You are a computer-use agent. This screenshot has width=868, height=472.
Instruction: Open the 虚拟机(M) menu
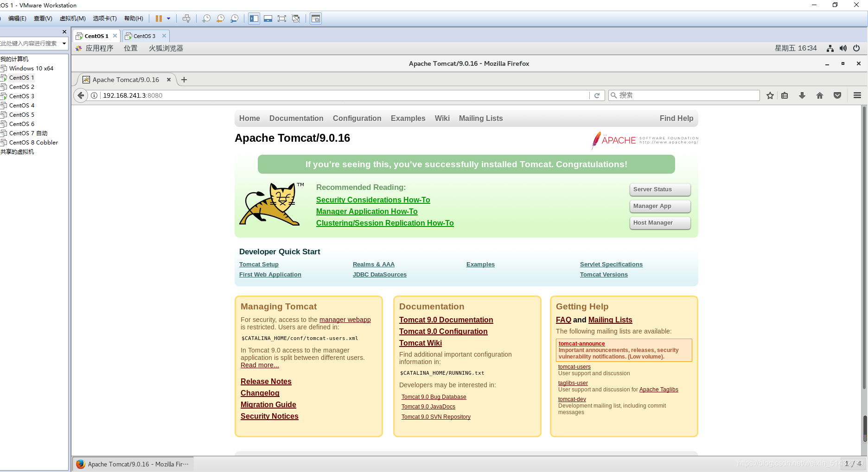73,19
